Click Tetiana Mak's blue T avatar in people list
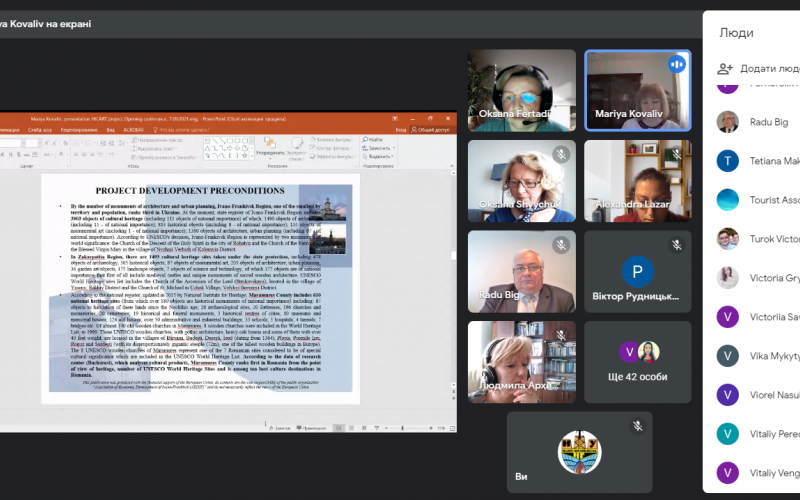Screen dimensions: 800x500 (x=728, y=161)
